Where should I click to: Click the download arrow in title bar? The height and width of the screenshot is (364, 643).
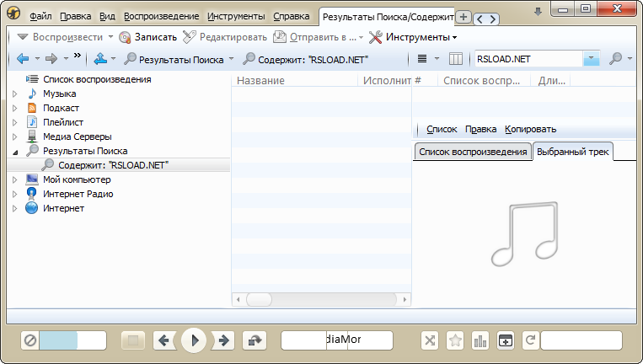538,12
